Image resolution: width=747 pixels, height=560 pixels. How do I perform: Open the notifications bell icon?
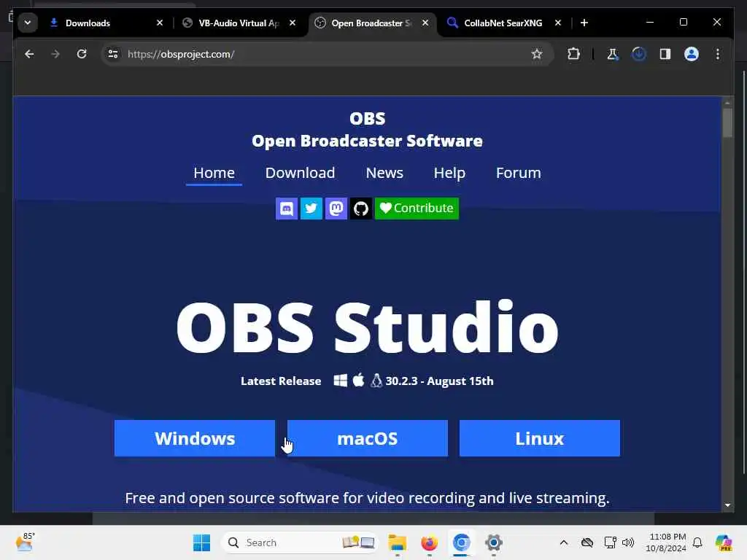(697, 542)
